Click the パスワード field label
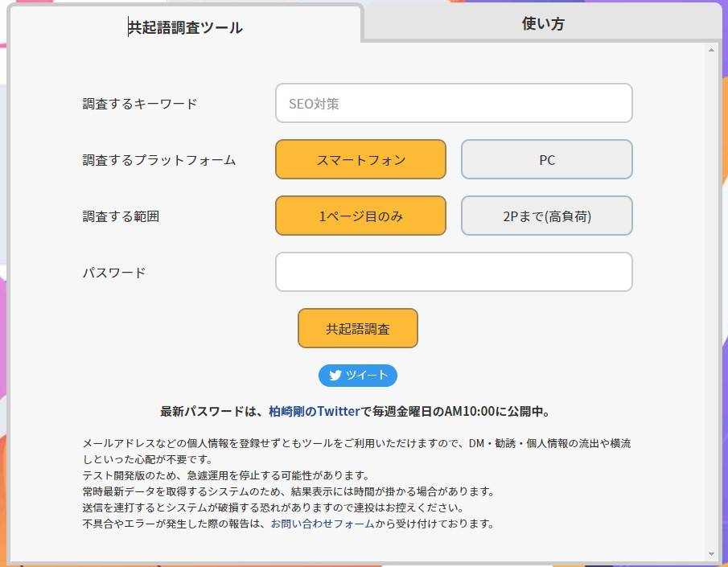The height and width of the screenshot is (567, 728). click(114, 273)
